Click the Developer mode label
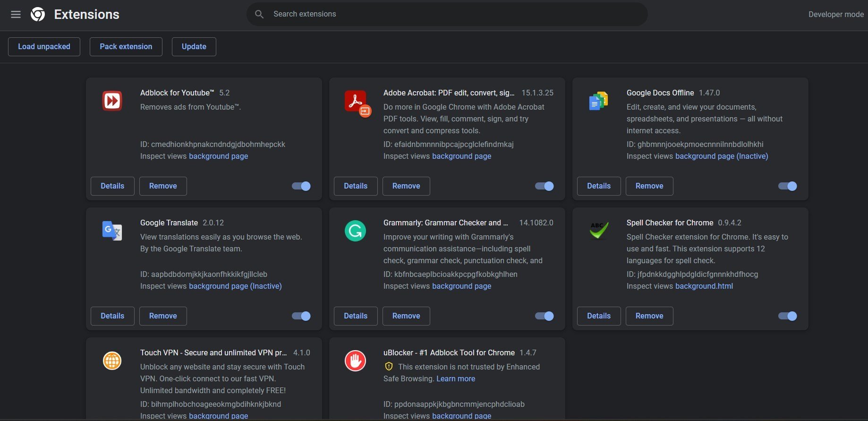The width and height of the screenshot is (868, 421). click(836, 15)
